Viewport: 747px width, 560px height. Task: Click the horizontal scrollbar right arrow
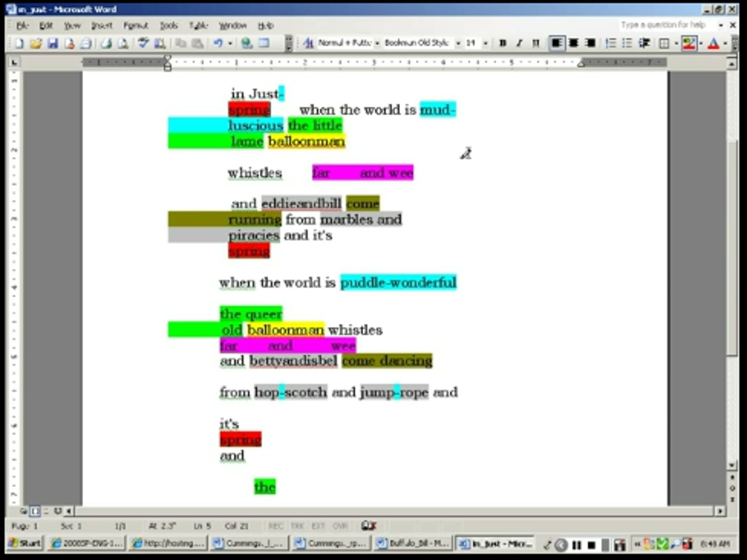(720, 511)
